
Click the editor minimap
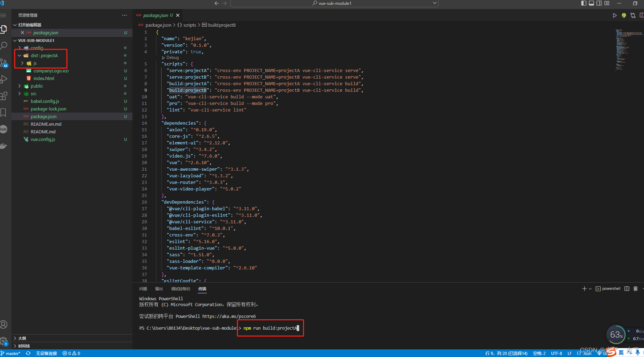coord(629,50)
